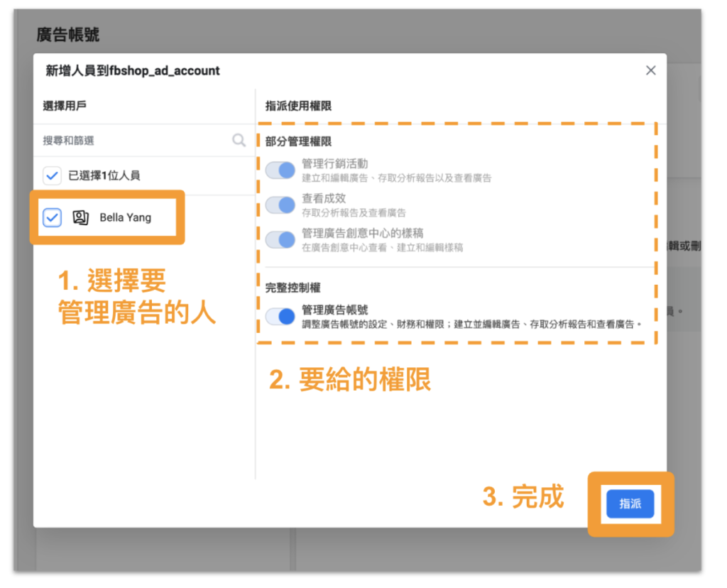Disable the 管理行銷活動 permission switch
This screenshot has width=727, height=588.
282,170
